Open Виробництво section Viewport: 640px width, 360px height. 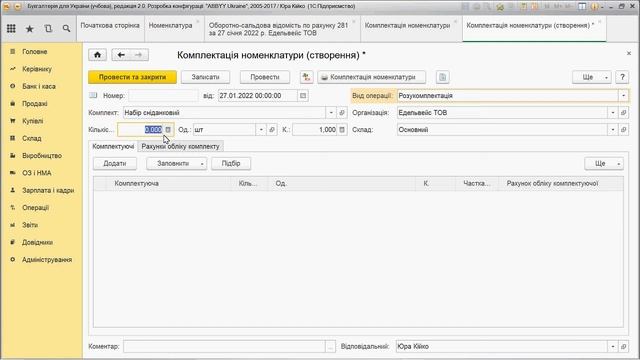coord(41,156)
